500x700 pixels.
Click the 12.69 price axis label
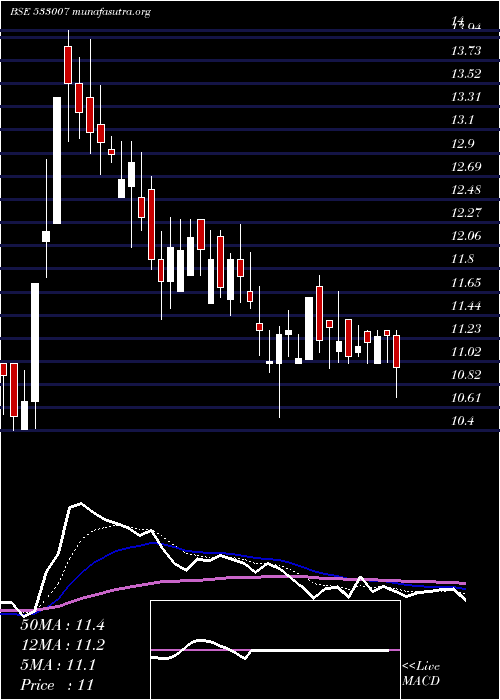tap(467, 167)
